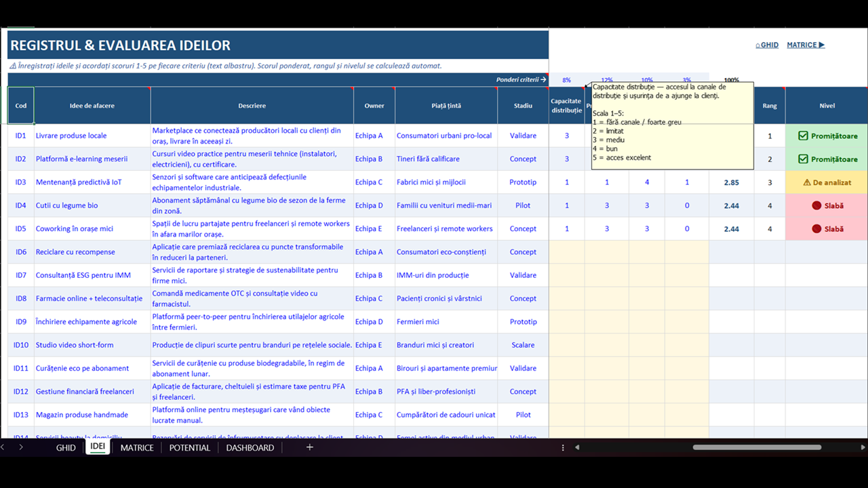Image resolution: width=868 pixels, height=488 pixels.
Task: Select the Livrare produse locale idea cell
Action: click(x=92, y=136)
